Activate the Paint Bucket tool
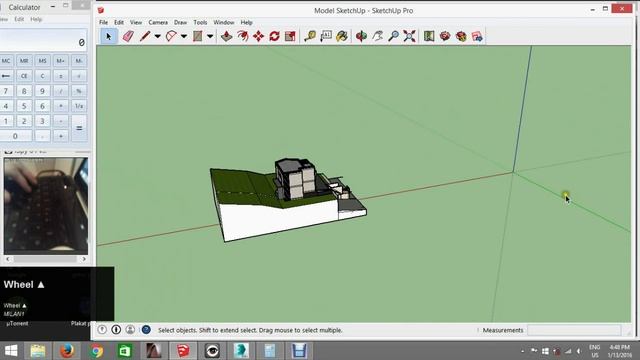The height and width of the screenshot is (360, 640). click(342, 36)
